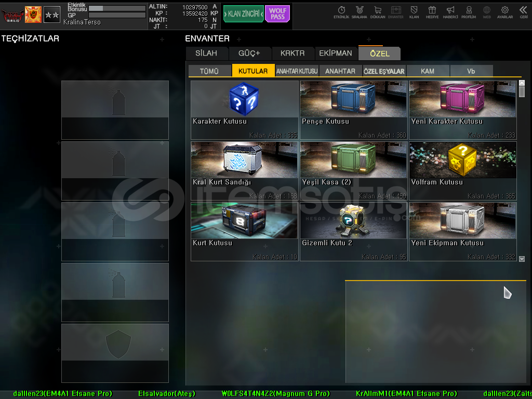Screen dimensions: 532x399
Task: Open the AYARLAR gear icon
Action: (505, 12)
